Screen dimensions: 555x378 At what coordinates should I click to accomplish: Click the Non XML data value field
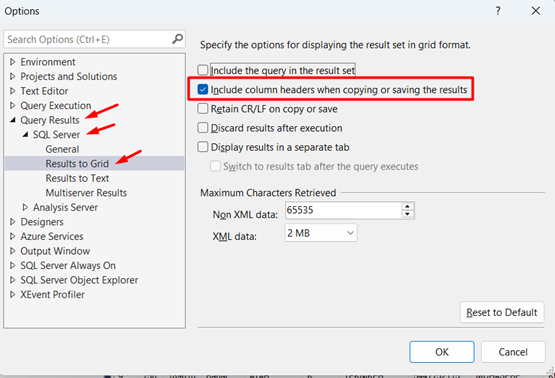(343, 210)
